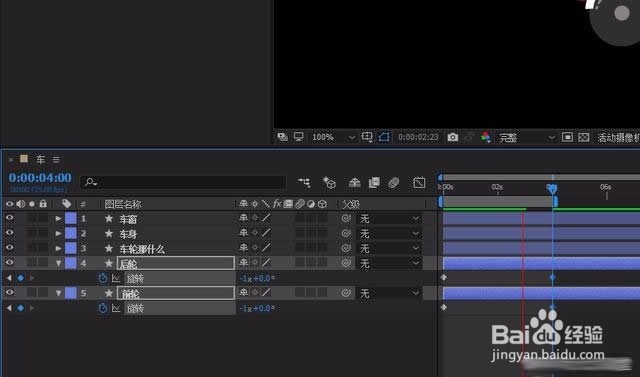Screen dimensions: 640x377
Task: Click the Region of Interest icon
Action: pyautogui.click(x=567, y=137)
